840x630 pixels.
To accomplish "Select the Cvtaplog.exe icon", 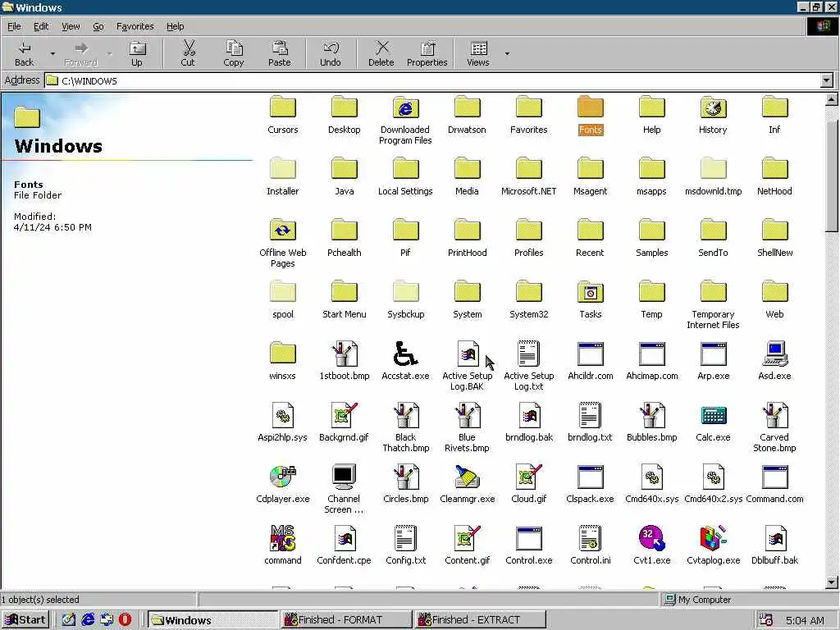I will (x=713, y=538).
